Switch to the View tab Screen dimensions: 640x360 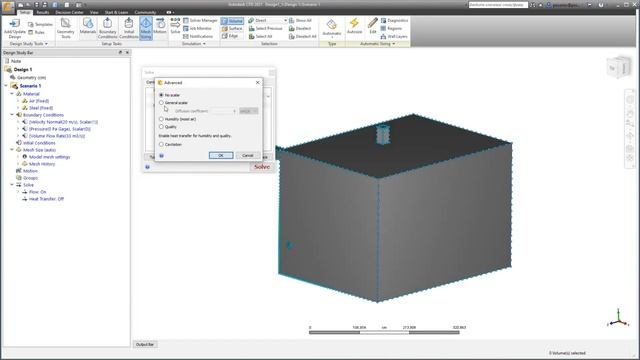coord(94,12)
